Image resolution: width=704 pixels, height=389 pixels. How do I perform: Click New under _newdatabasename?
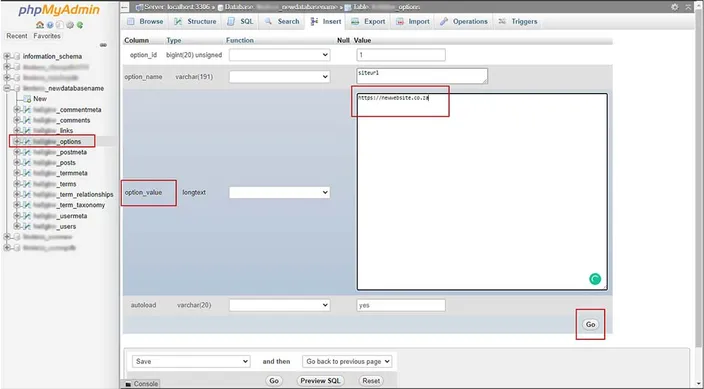(x=40, y=99)
